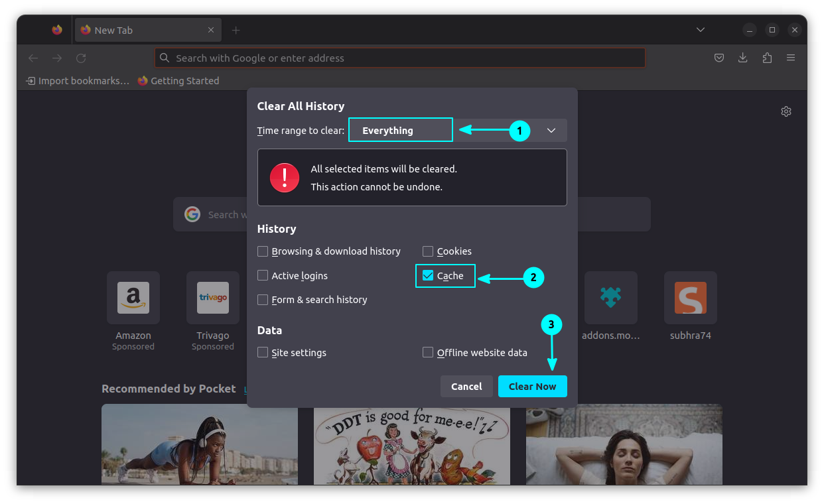Open the sponsored Amazon shortcut
This screenshot has width=824, height=504.
(x=133, y=298)
